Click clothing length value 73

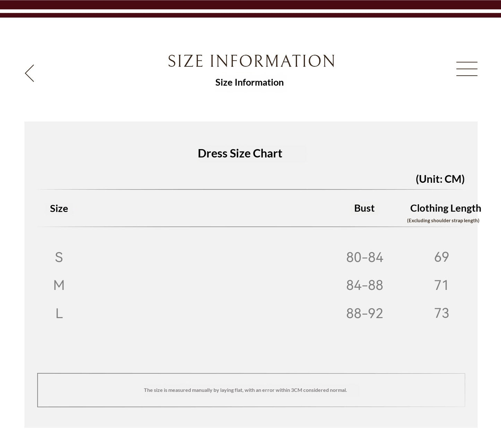[442, 313]
